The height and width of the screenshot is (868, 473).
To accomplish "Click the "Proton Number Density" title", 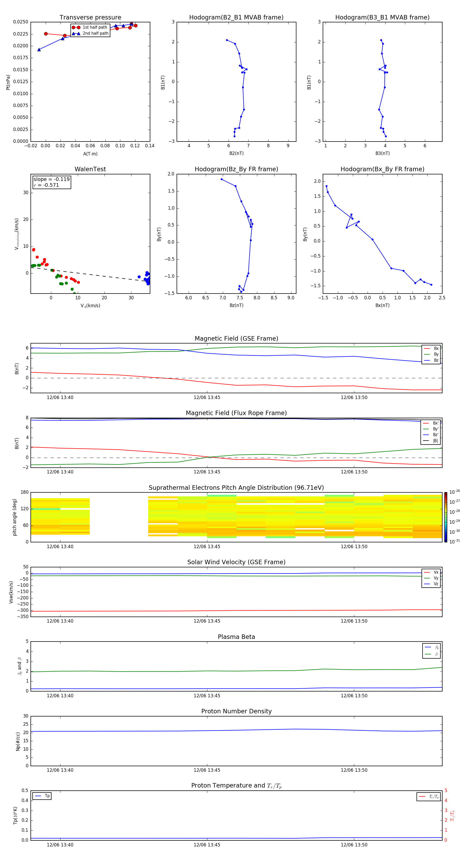I will tap(236, 711).
